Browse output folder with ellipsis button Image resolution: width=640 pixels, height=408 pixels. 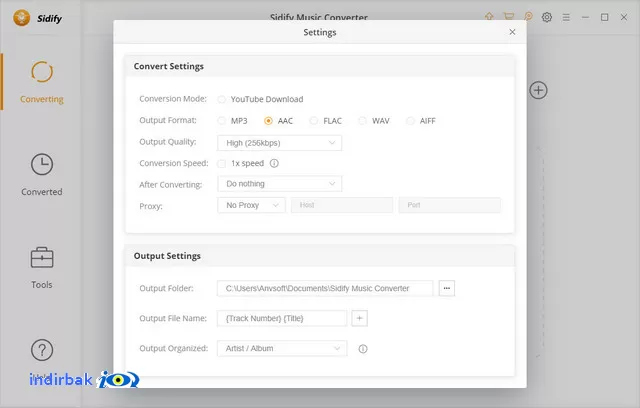coord(447,288)
